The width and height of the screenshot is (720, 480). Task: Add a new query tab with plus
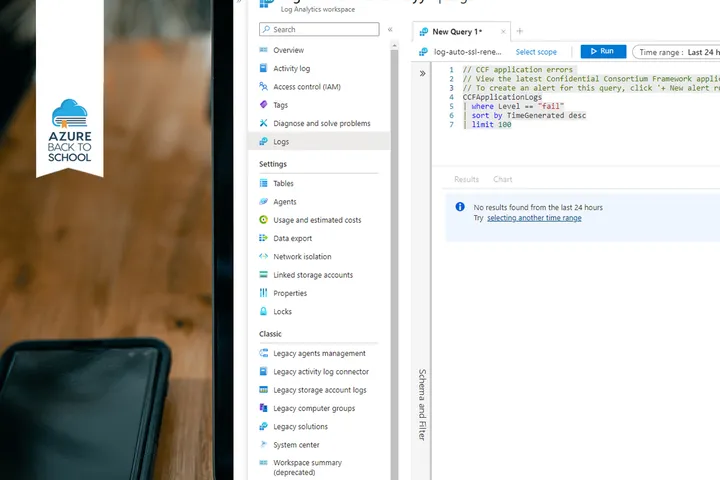[x=519, y=32]
